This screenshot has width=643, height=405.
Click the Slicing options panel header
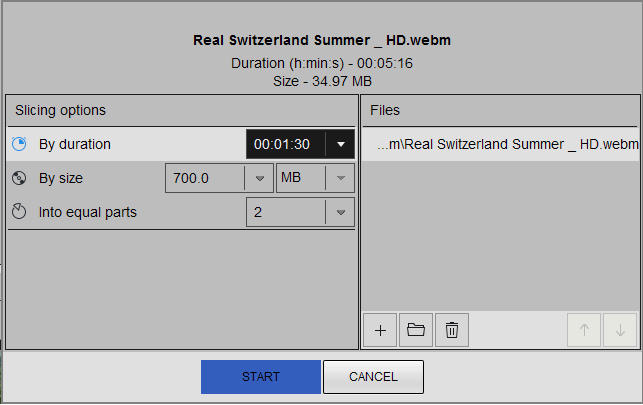[x=60, y=110]
